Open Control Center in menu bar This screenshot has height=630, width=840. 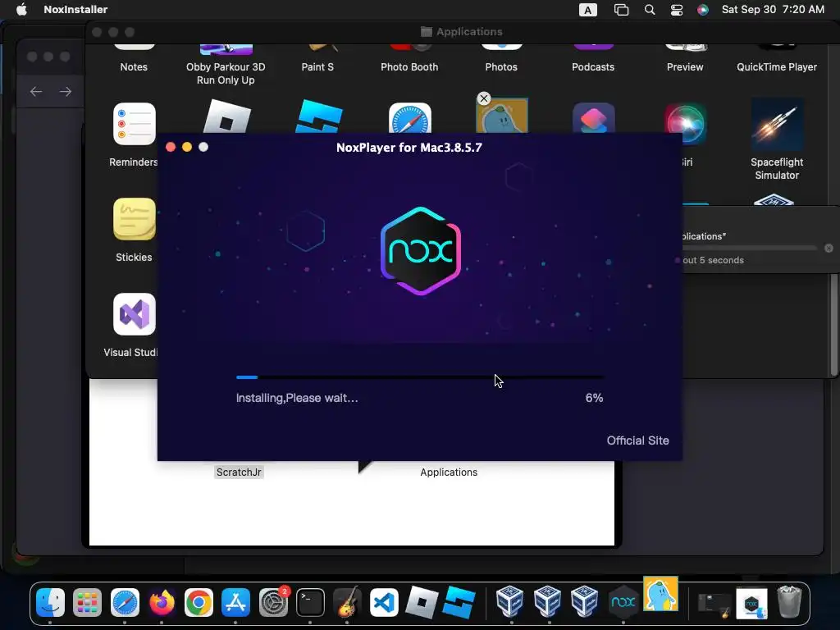(x=677, y=10)
